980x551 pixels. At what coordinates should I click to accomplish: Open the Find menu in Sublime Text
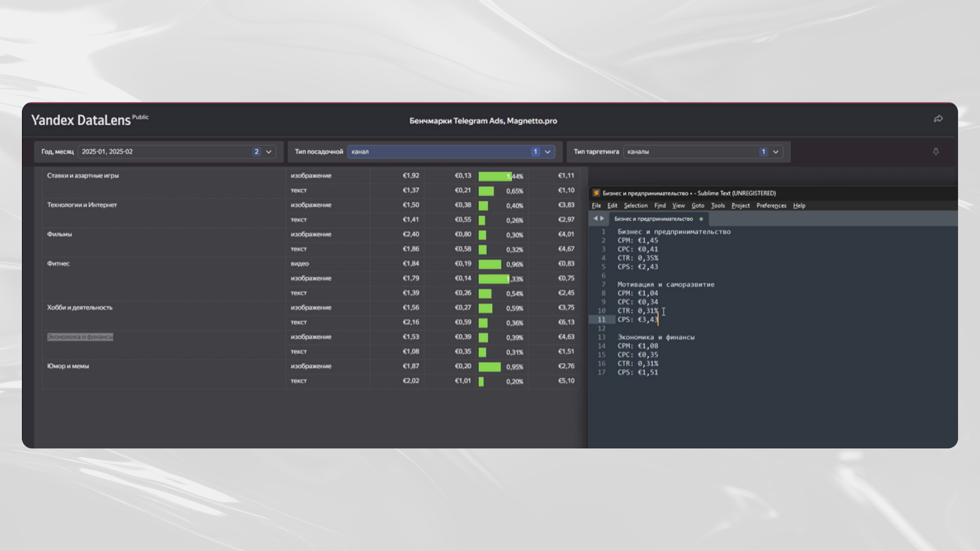tap(660, 206)
